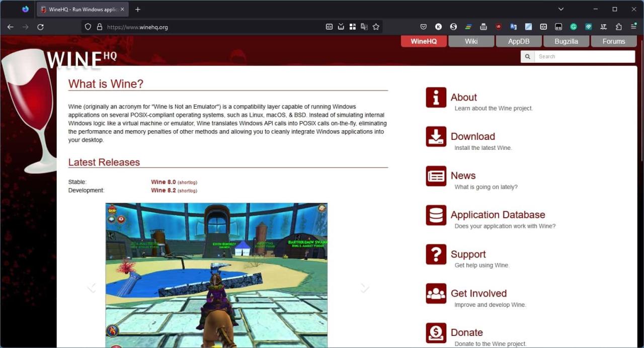This screenshot has height=348, width=644.
Task: Open the Forums navigation tab
Action: click(x=614, y=41)
